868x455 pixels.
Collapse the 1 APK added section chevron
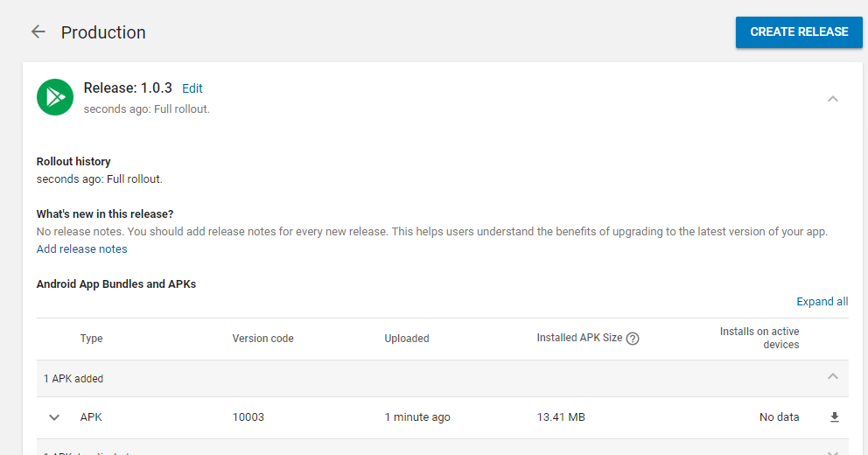(832, 376)
